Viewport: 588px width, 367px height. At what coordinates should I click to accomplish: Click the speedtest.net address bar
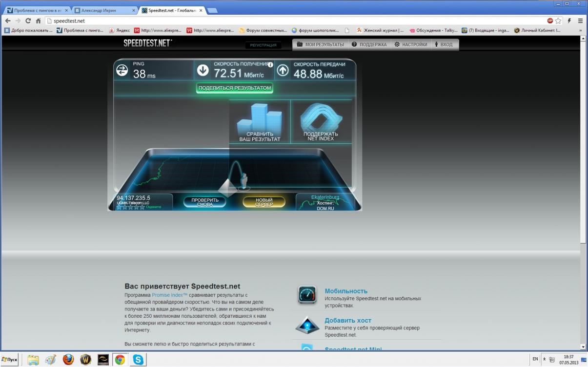pos(293,21)
